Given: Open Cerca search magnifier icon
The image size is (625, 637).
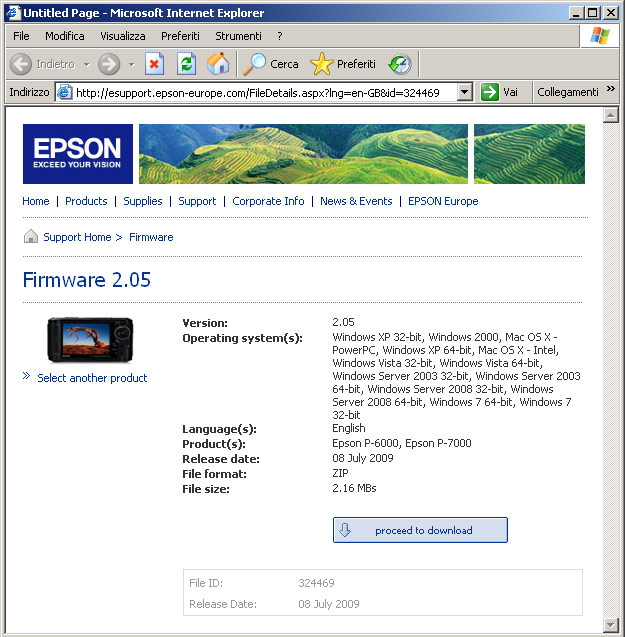Looking at the screenshot, I should pyautogui.click(x=254, y=64).
